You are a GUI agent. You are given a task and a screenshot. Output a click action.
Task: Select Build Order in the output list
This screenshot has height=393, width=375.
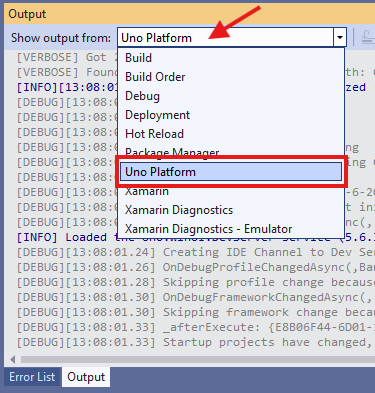[x=231, y=77]
